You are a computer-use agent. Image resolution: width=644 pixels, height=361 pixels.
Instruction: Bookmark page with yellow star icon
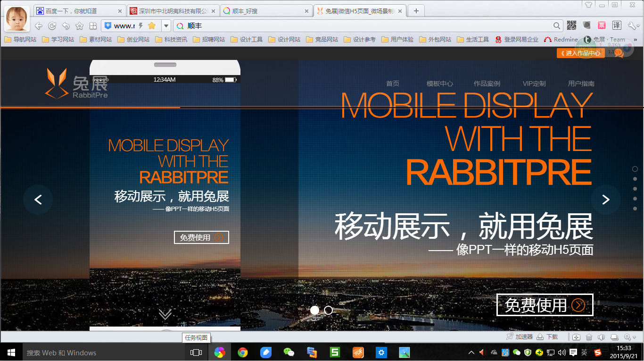pos(151,25)
